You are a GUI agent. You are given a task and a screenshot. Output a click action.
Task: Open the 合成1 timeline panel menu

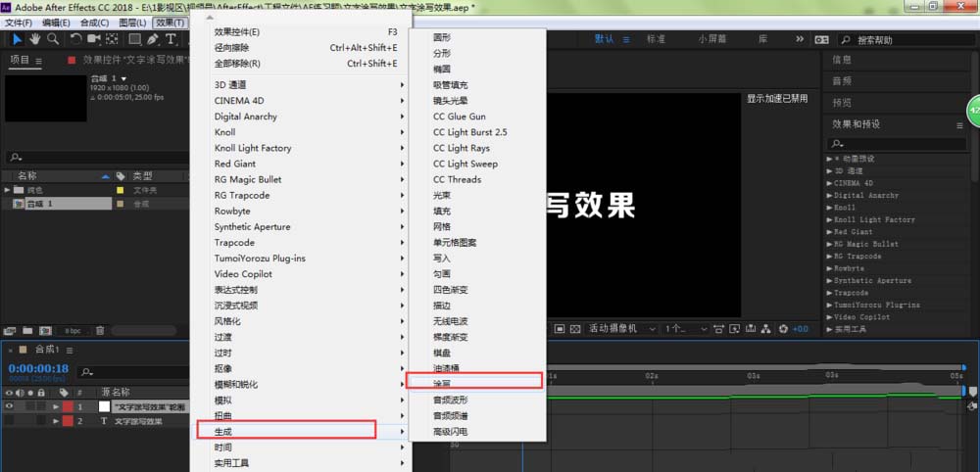click(70, 350)
